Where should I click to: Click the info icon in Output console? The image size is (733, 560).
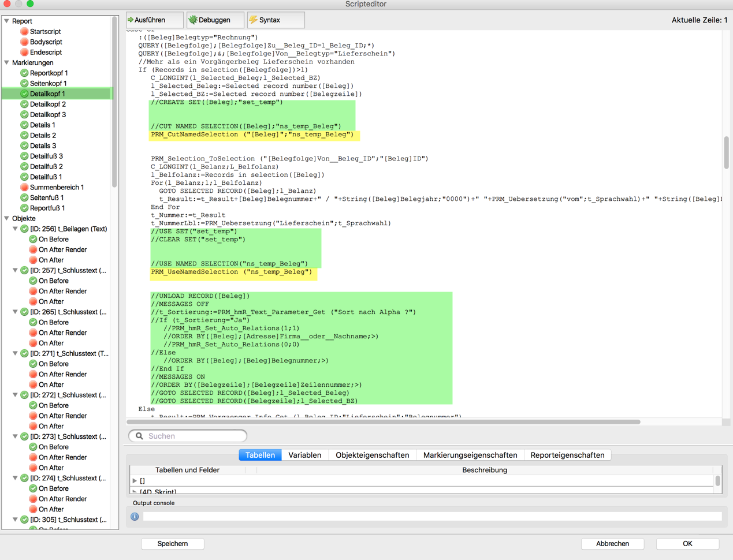[135, 517]
